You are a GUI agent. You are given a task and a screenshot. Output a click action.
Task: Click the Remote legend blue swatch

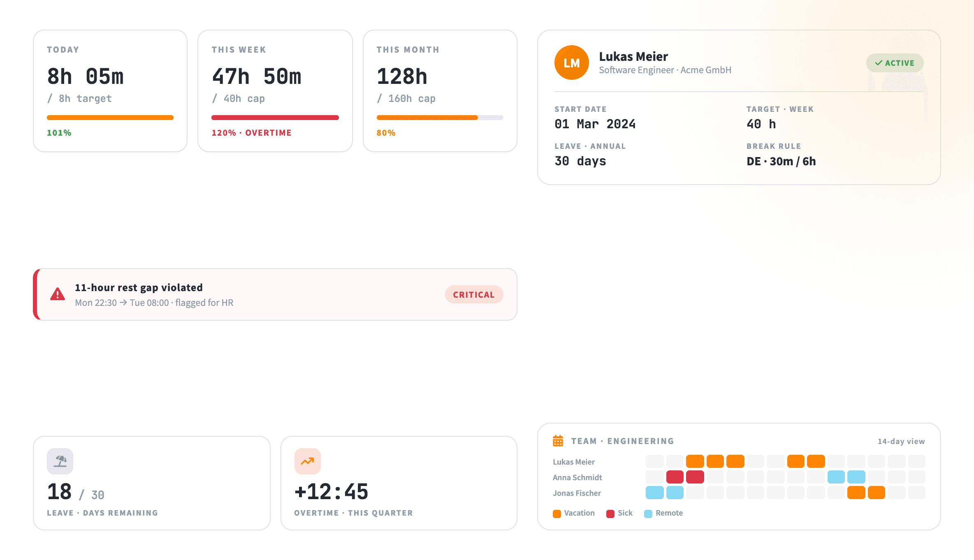tap(648, 514)
